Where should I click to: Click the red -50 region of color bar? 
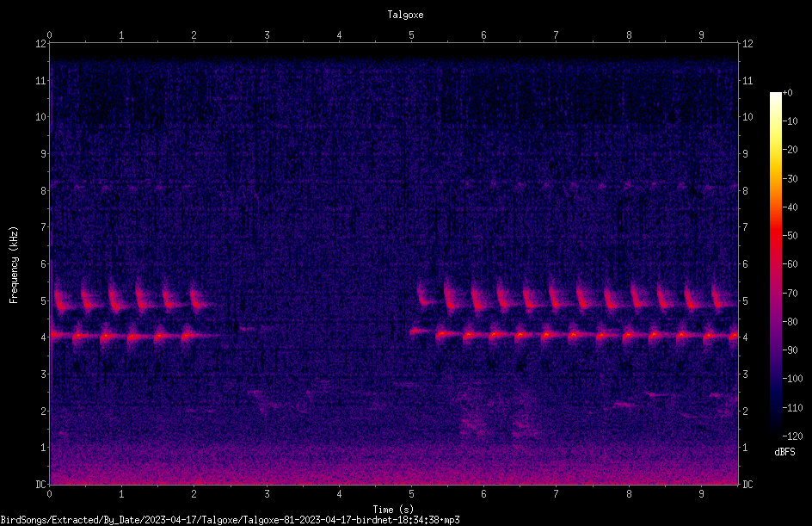(775, 236)
